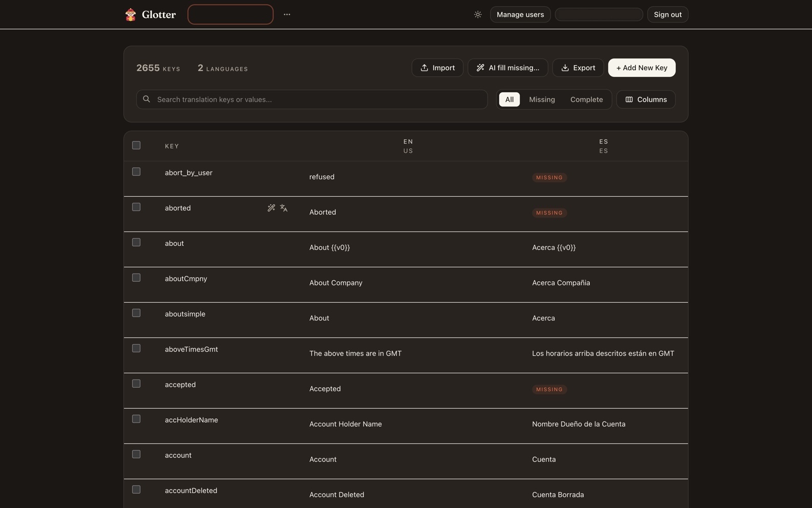This screenshot has height=508, width=812.
Task: Select the accountDeleted row checkbox
Action: click(x=136, y=490)
